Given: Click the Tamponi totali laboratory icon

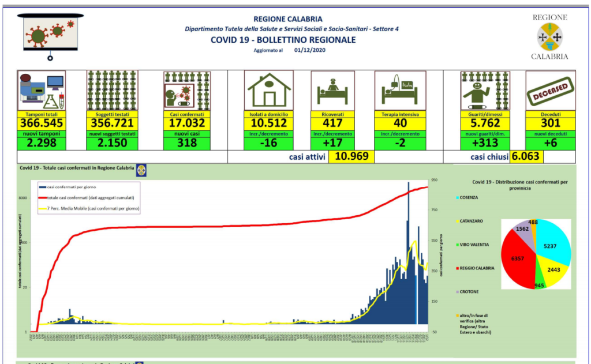Looking at the screenshot, I should (x=41, y=90).
